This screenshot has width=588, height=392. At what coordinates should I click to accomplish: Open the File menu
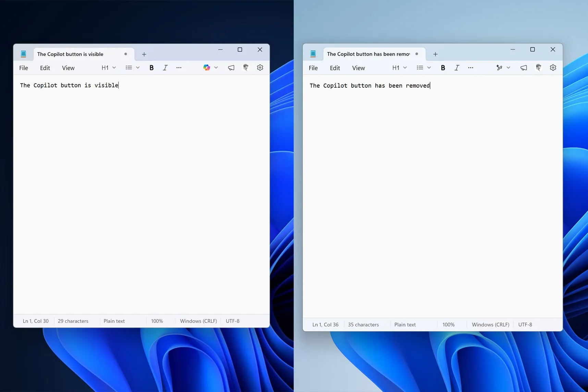tap(24, 68)
